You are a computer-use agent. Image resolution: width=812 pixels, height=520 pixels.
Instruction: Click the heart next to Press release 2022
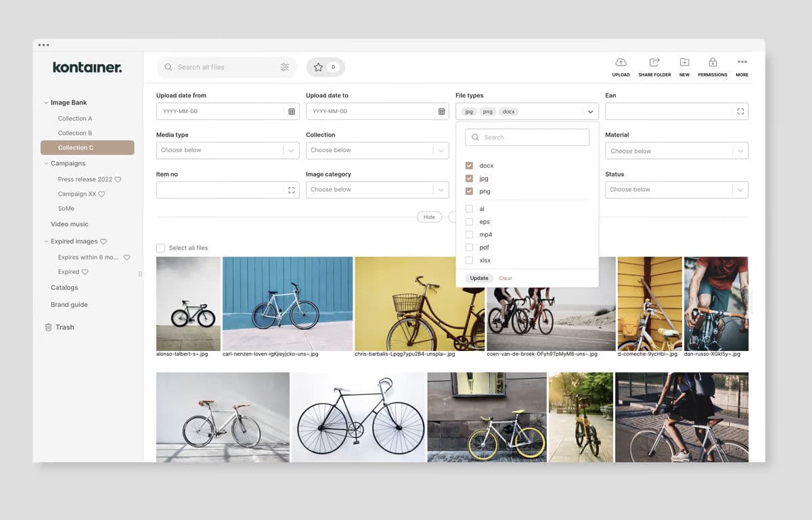click(x=118, y=180)
